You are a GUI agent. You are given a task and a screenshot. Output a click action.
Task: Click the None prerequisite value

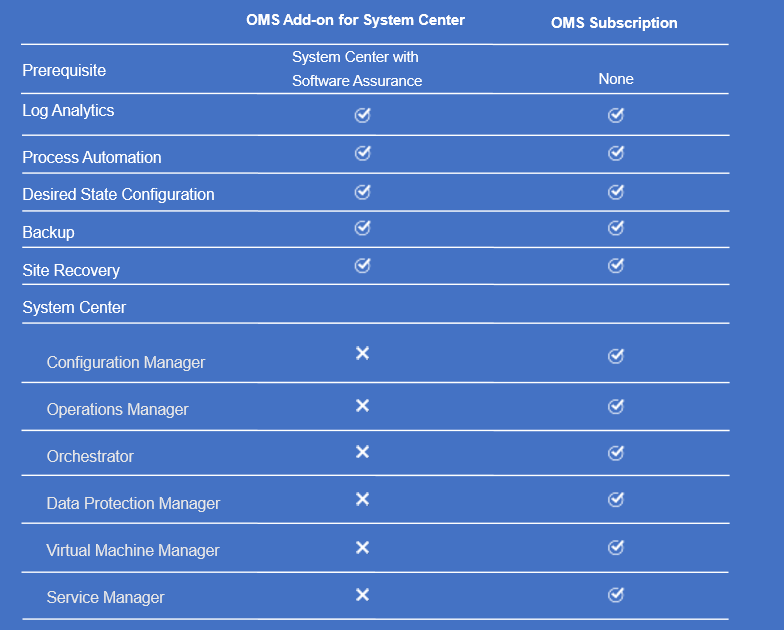click(x=616, y=79)
